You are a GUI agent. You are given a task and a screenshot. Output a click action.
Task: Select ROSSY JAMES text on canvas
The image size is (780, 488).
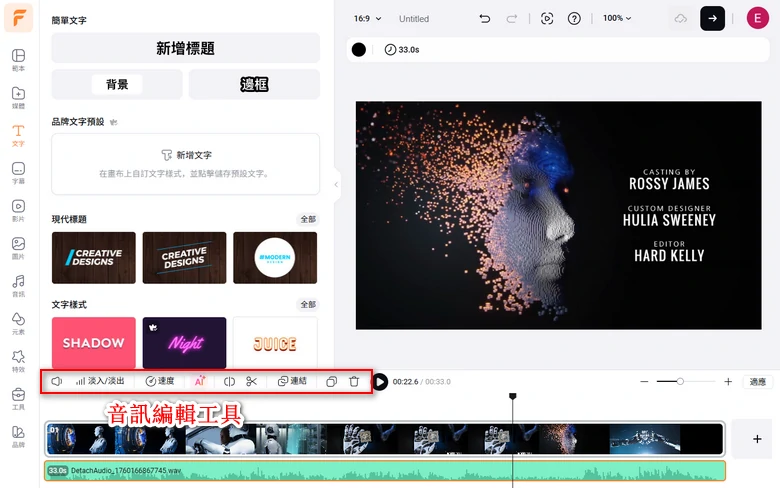point(669,184)
